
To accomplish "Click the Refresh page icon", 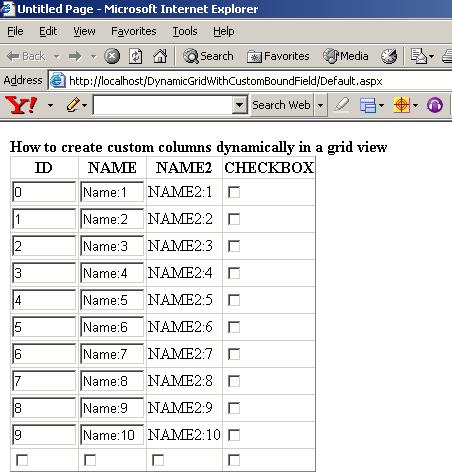I will 135,56.
